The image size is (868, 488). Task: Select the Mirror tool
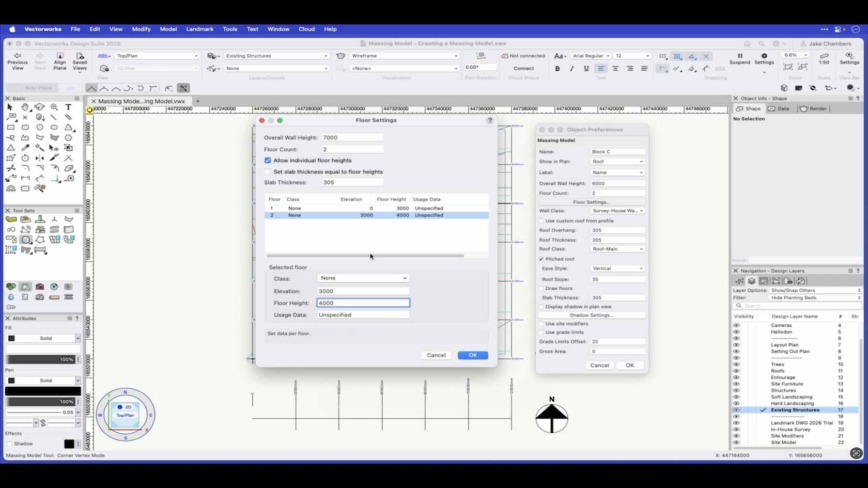click(39, 158)
